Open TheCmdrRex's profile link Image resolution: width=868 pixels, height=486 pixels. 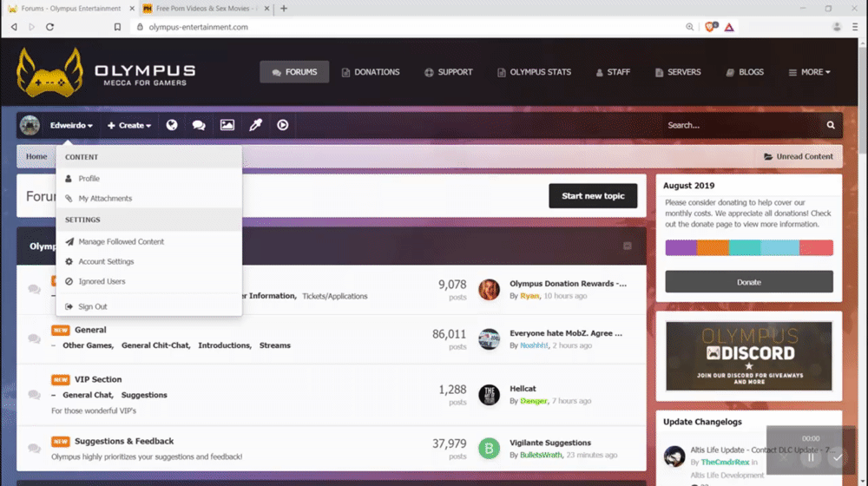point(725,463)
